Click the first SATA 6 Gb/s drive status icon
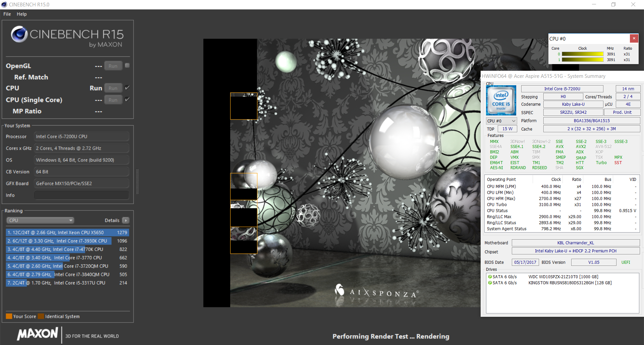 [490, 277]
